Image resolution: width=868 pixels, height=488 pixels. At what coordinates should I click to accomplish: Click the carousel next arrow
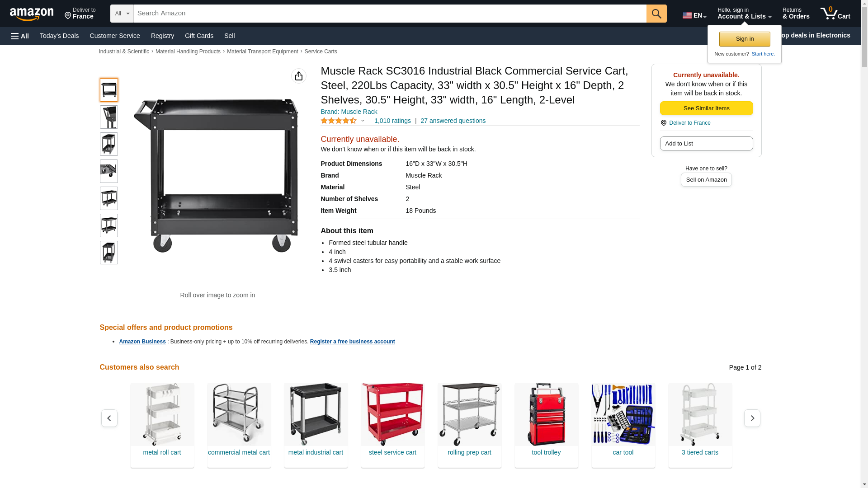click(752, 418)
